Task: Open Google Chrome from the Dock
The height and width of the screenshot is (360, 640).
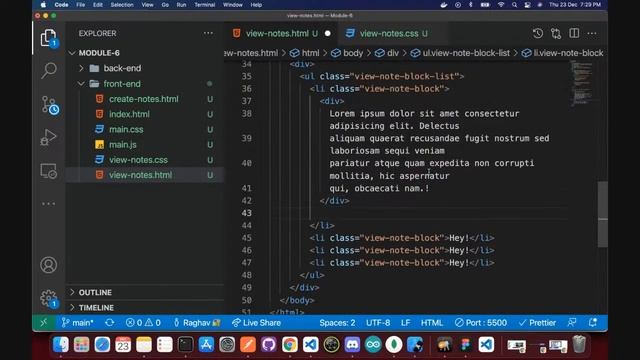Action: [289, 344]
